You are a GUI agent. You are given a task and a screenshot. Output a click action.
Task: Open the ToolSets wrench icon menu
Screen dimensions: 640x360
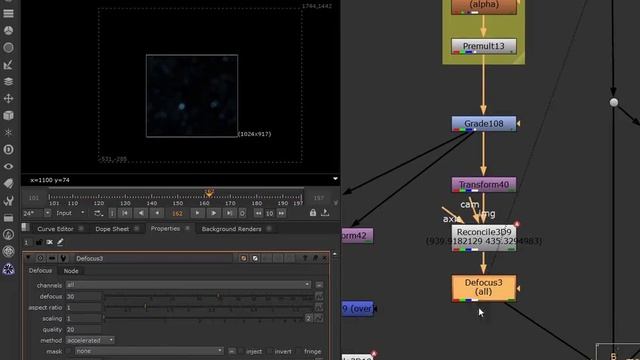tap(8, 200)
